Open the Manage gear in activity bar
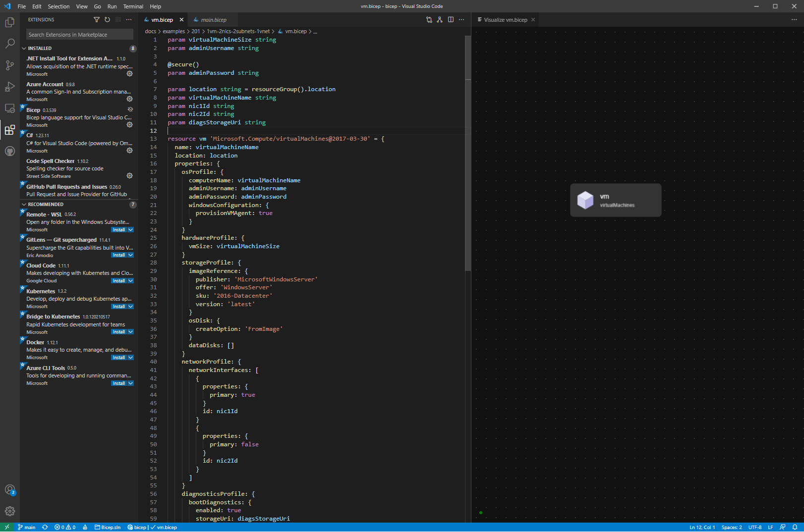This screenshot has height=532, width=804. (x=9, y=511)
